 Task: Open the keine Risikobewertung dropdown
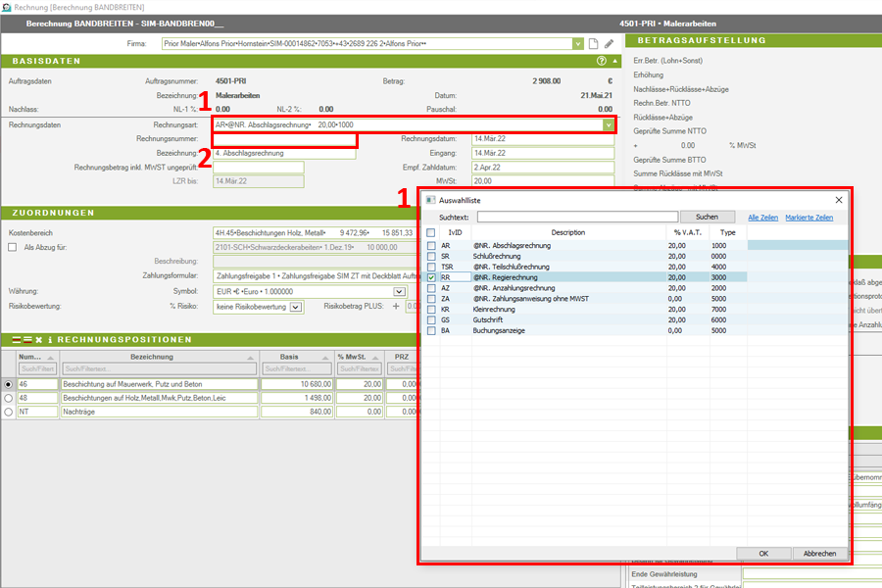297,307
